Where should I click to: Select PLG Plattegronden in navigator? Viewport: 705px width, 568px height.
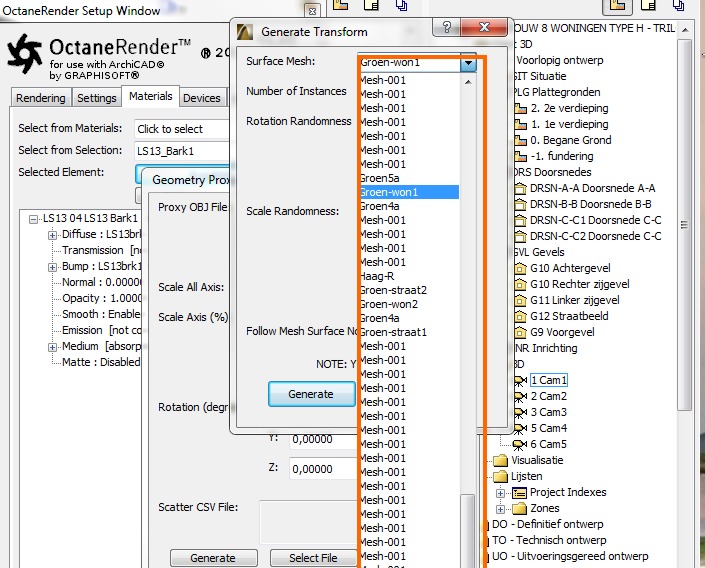(557, 92)
